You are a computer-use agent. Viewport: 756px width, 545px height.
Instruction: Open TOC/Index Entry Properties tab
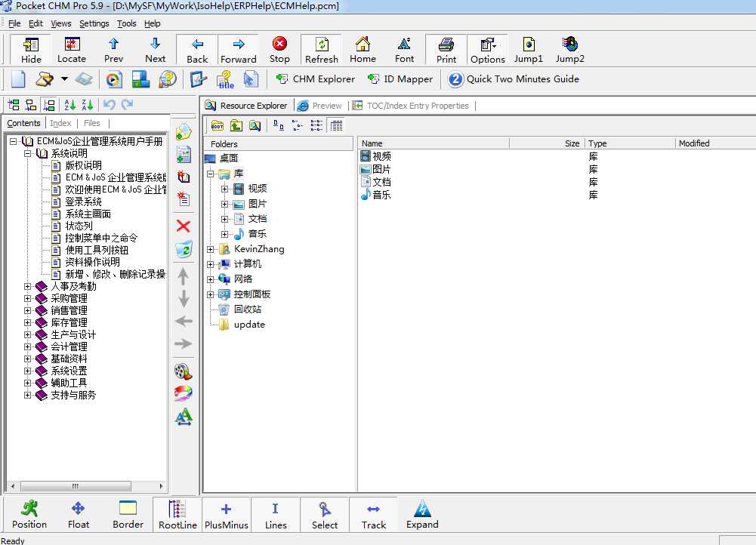click(412, 106)
